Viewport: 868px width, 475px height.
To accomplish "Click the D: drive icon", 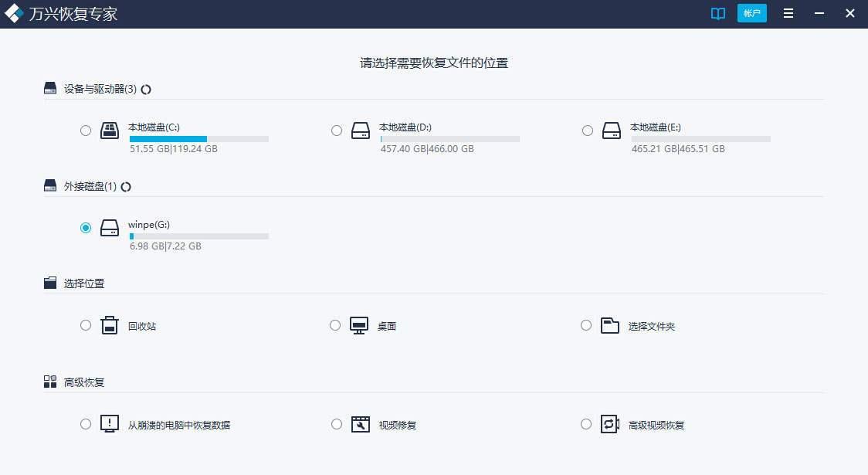I will (x=361, y=131).
